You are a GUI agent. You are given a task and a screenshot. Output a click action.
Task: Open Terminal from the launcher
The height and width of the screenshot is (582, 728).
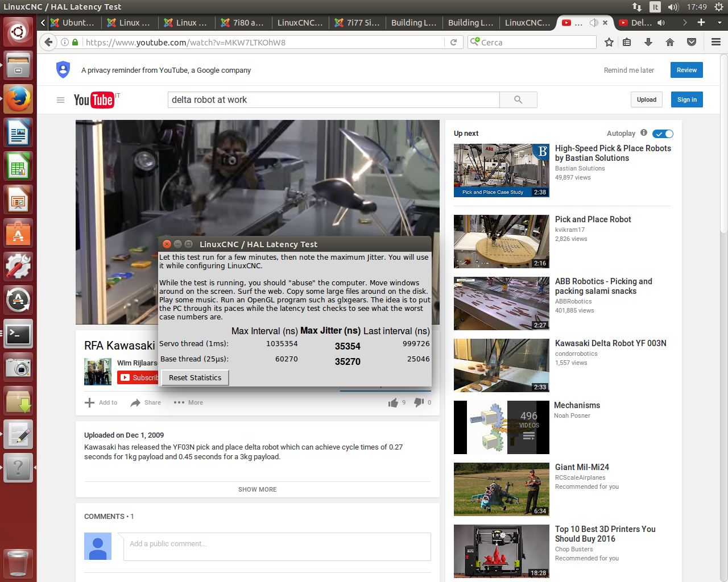(x=18, y=334)
